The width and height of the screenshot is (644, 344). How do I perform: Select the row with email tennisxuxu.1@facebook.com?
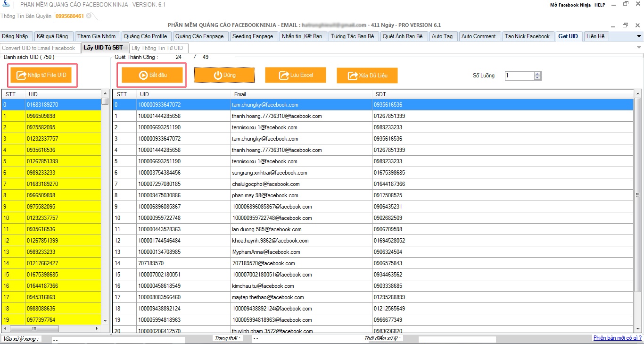tap(264, 127)
